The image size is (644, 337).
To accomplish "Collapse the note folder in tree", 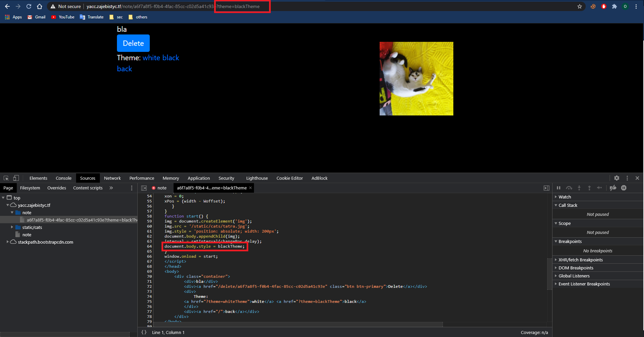I will coord(12,213).
